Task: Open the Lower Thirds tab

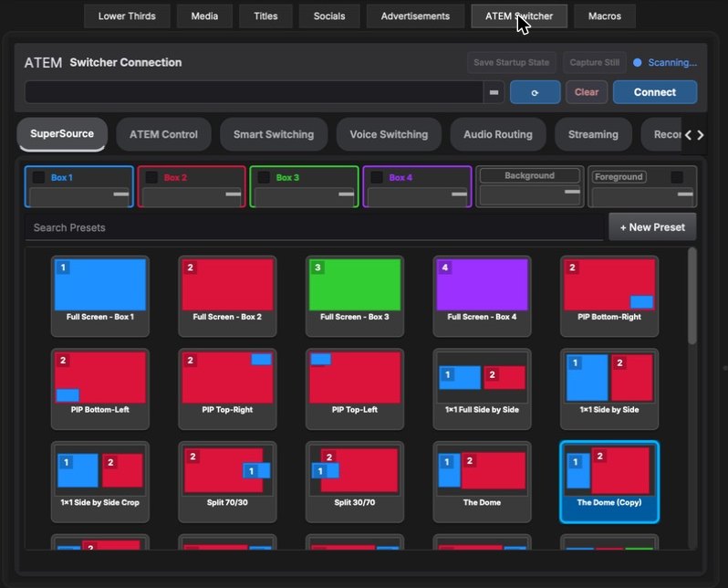Action: pyautogui.click(x=127, y=16)
